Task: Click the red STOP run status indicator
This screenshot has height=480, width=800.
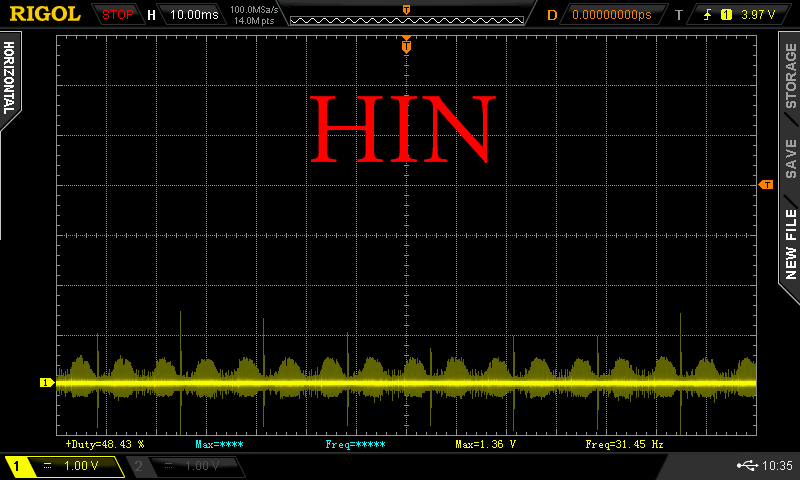Action: [118, 15]
